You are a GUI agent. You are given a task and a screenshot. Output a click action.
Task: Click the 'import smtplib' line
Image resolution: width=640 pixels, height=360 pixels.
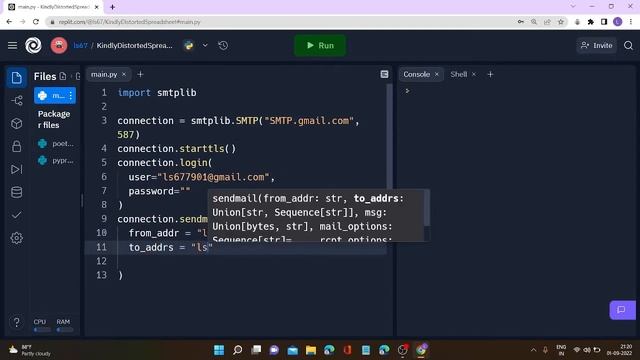[x=157, y=93]
